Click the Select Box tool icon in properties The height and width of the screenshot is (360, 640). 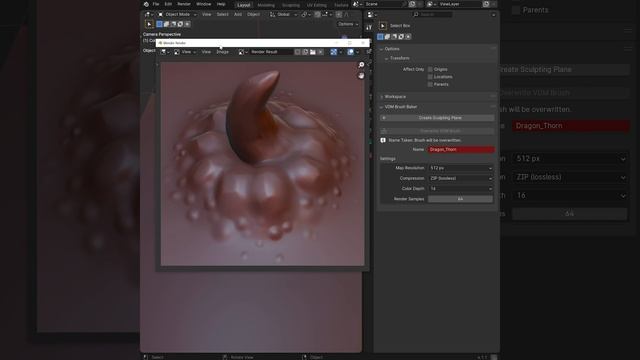382,26
